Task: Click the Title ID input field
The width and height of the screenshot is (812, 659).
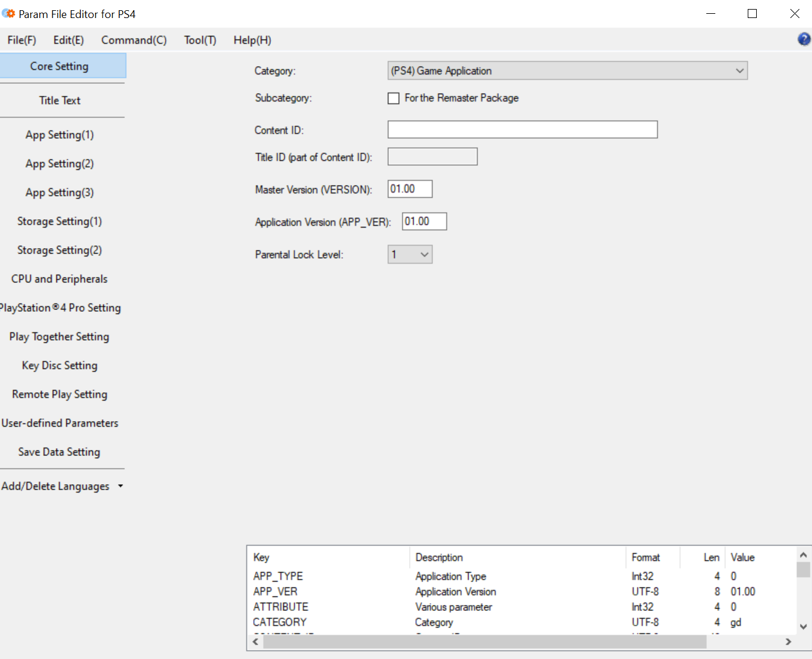Action: [x=432, y=157]
